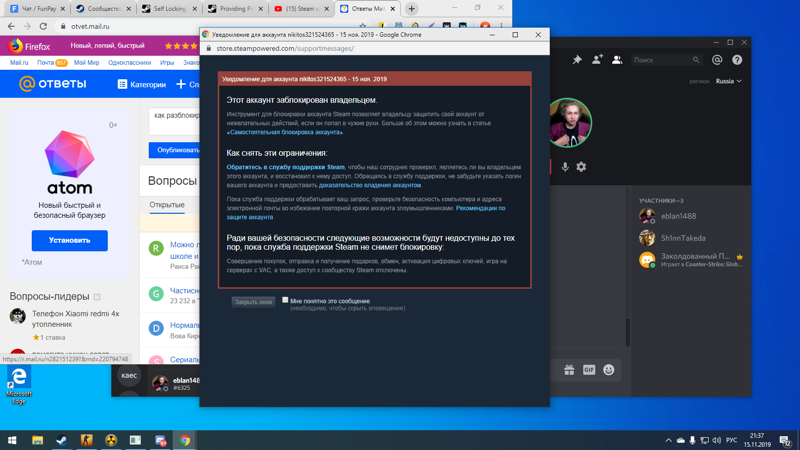This screenshot has width=800, height=450.
Task: Open 'Категории' menu on Ответы
Action: [x=142, y=84]
